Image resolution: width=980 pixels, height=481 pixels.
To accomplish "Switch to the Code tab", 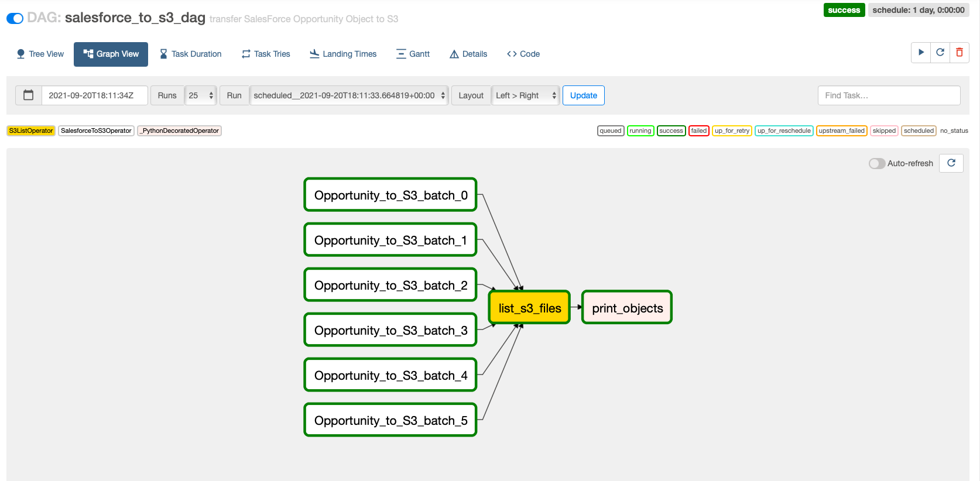I will click(x=523, y=54).
